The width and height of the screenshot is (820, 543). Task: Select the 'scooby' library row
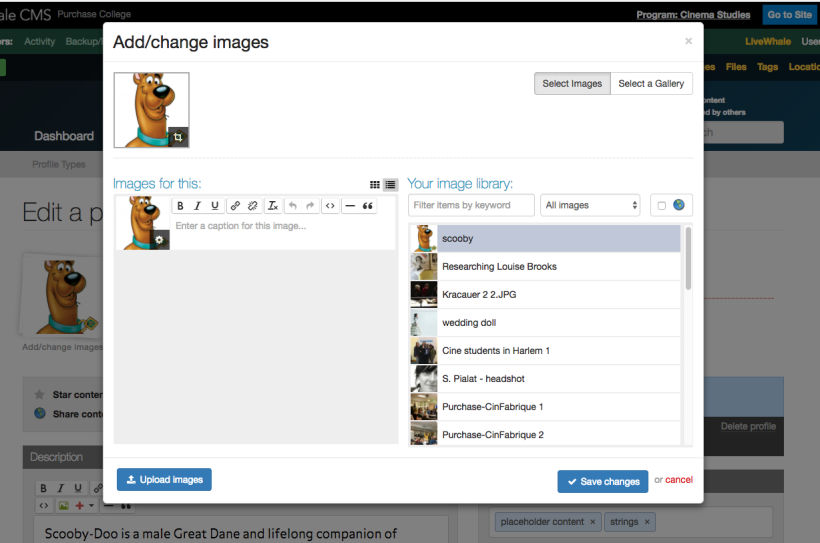point(545,239)
